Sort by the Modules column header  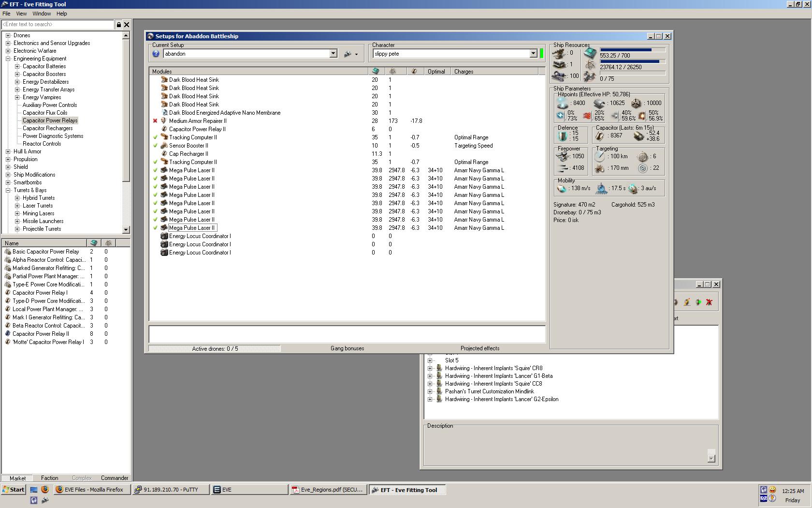click(259, 72)
